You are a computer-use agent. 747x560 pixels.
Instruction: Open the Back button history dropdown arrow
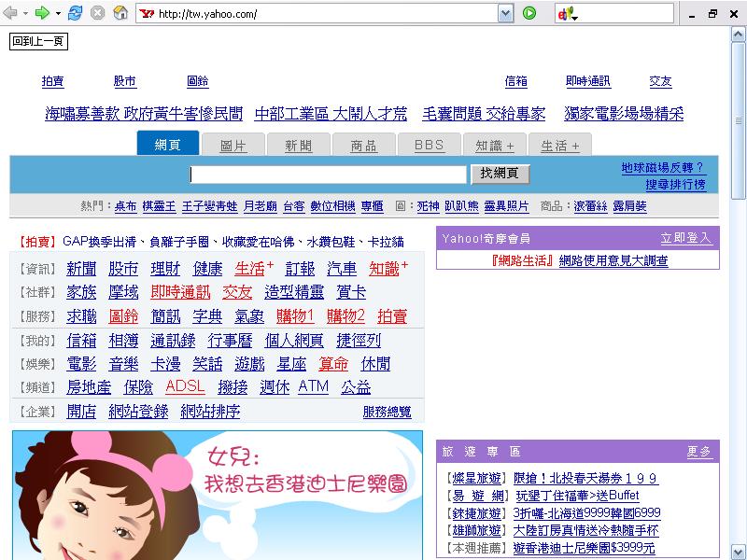25,13
